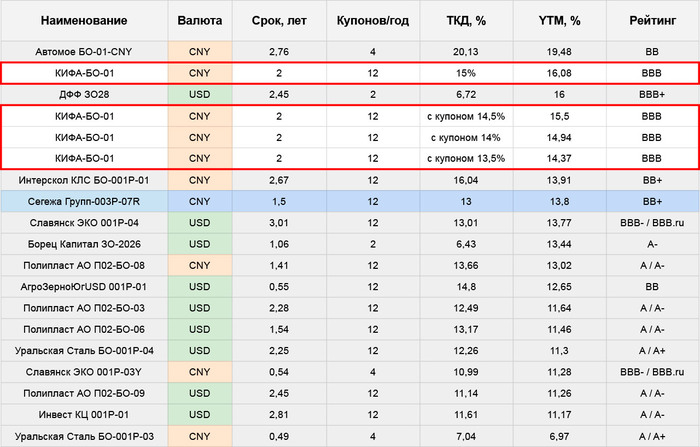700x447 pixels.
Task: Click the 'с купоном 14,5%' cell
Action: click(463, 116)
